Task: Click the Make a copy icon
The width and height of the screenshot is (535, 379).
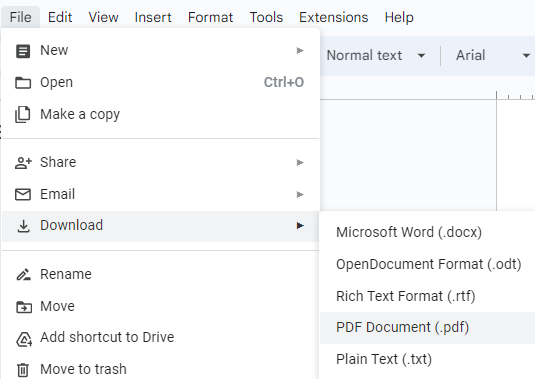Action: (23, 114)
